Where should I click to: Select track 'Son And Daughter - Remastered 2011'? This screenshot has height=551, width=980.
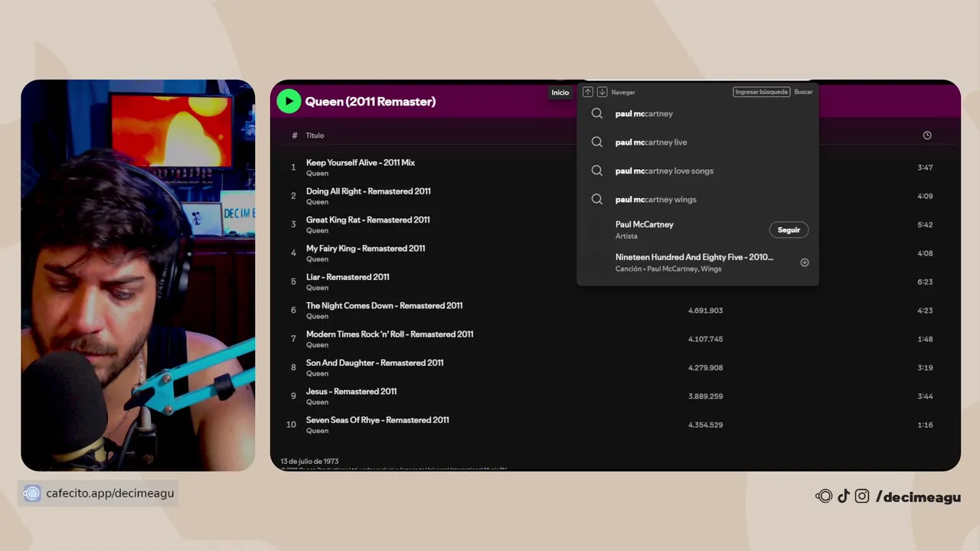(x=374, y=363)
